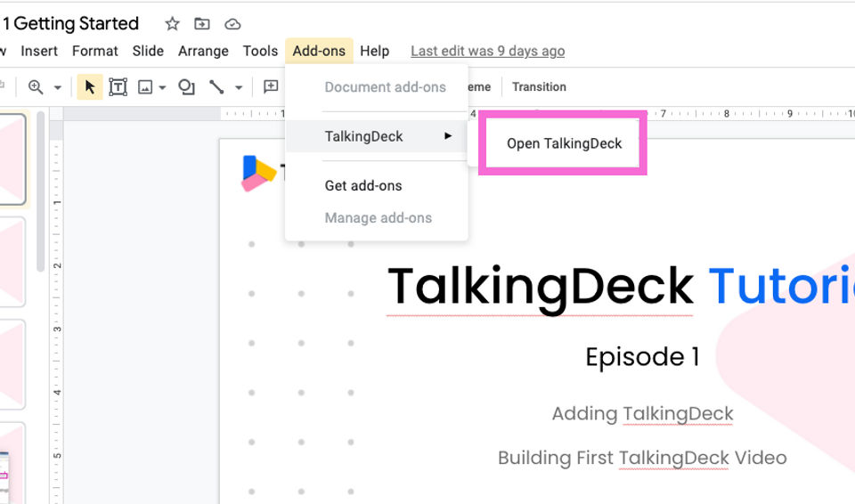Screen dimensions: 855x504
Task: Open line type dropdown arrow
Action: point(239,88)
